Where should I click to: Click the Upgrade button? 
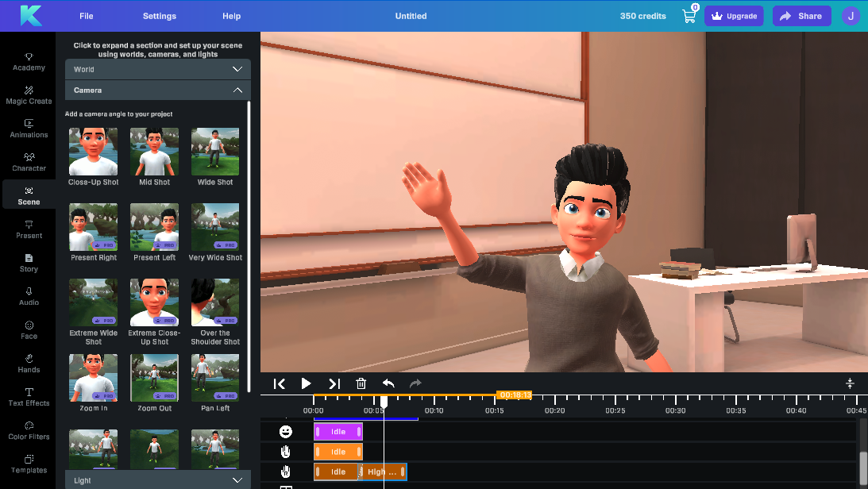pyautogui.click(x=734, y=15)
